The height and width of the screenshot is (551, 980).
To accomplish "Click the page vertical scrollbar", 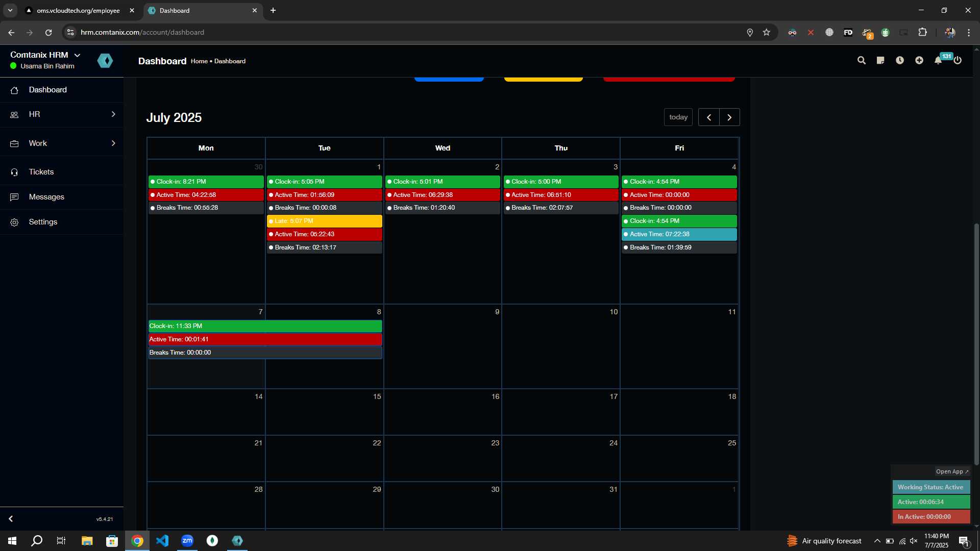I will coord(976,344).
